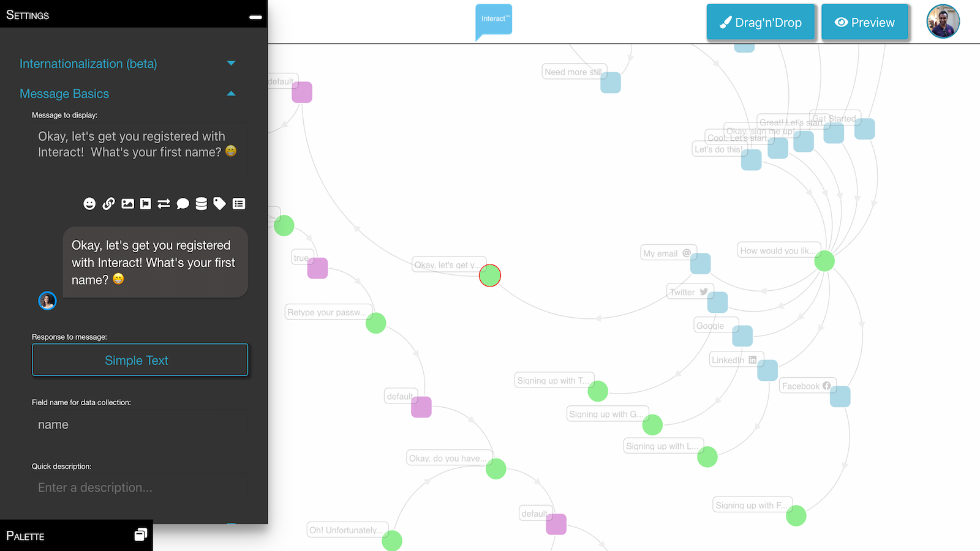This screenshot has height=551, width=980.
Task: Select the 'Cool. Let's start' blue node
Action: (x=778, y=148)
